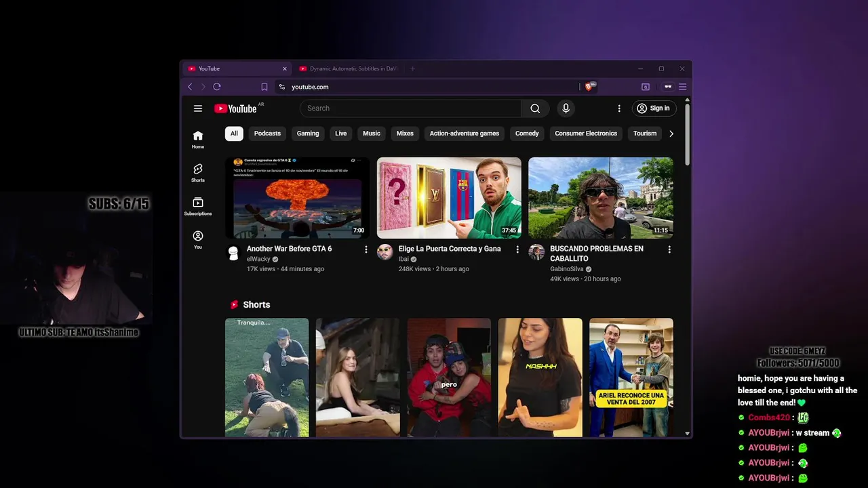Open Brave Shields lion icon
The height and width of the screenshot is (488, 868).
pyautogui.click(x=589, y=86)
